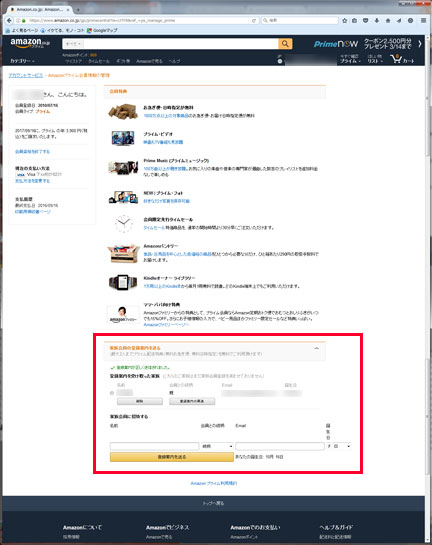Click the Prime Music thumbnail
432x545 pixels.
tap(123, 168)
